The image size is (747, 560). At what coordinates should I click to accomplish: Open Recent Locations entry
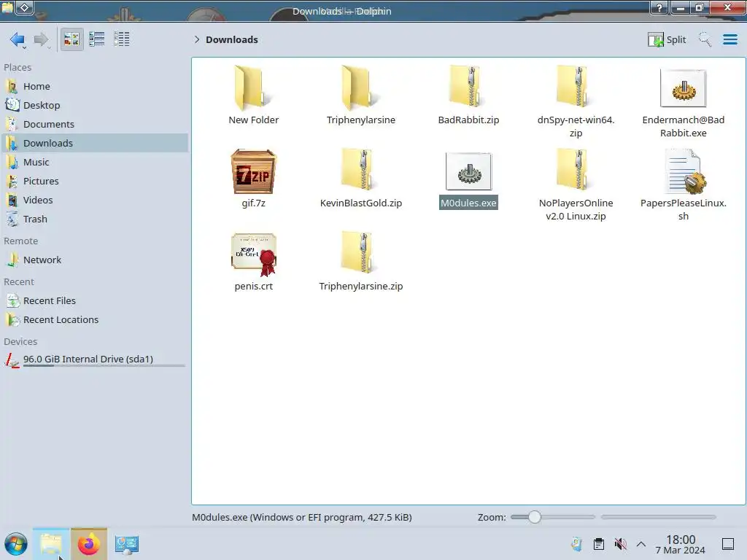(x=96, y=320)
